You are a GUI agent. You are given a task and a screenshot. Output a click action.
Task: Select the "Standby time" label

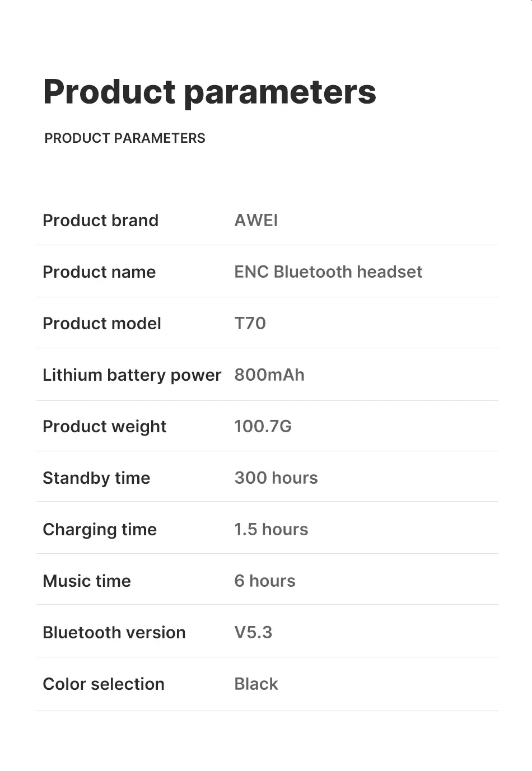96,478
